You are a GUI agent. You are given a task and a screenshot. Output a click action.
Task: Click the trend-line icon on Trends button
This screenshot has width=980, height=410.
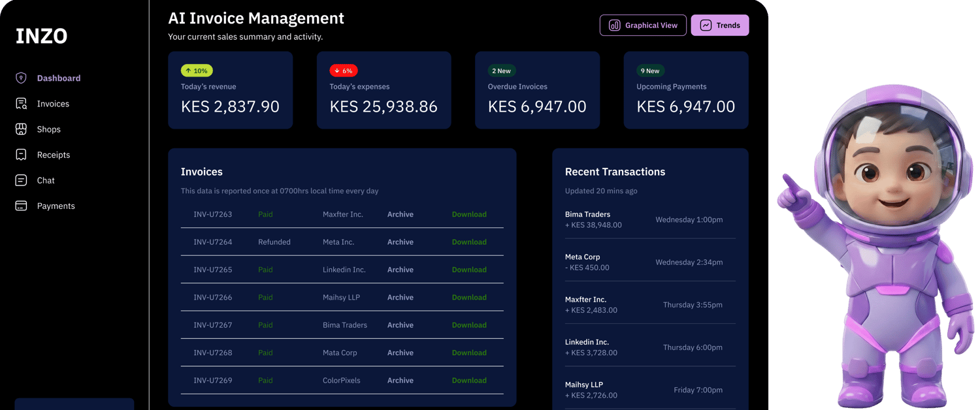(x=706, y=25)
